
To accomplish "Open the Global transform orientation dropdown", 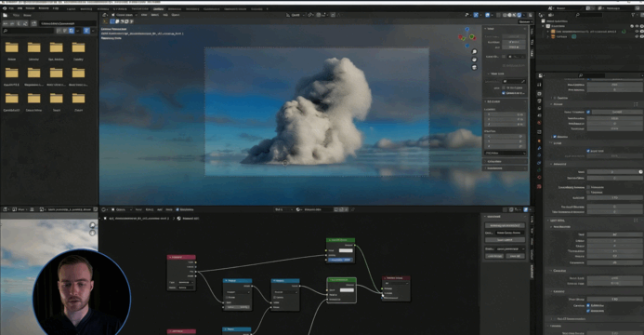I will click(x=296, y=15).
